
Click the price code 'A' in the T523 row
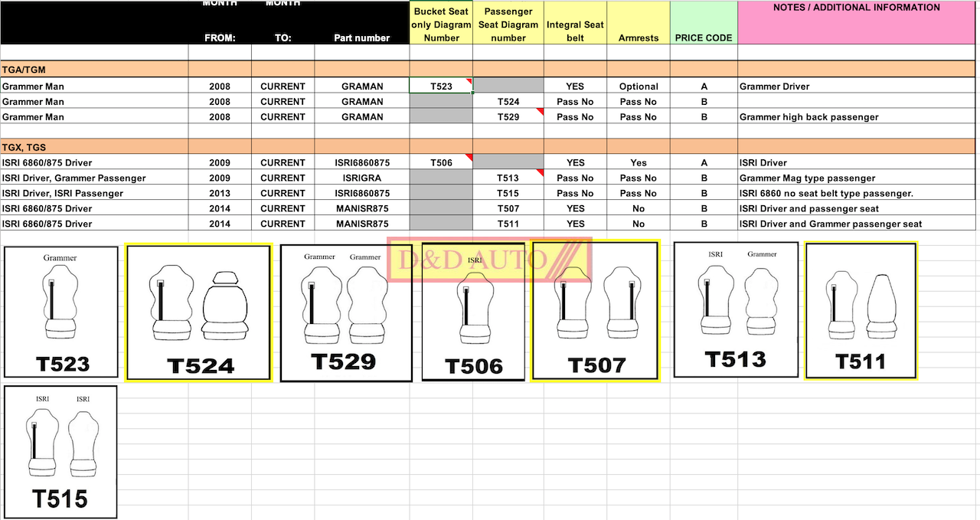tap(704, 86)
